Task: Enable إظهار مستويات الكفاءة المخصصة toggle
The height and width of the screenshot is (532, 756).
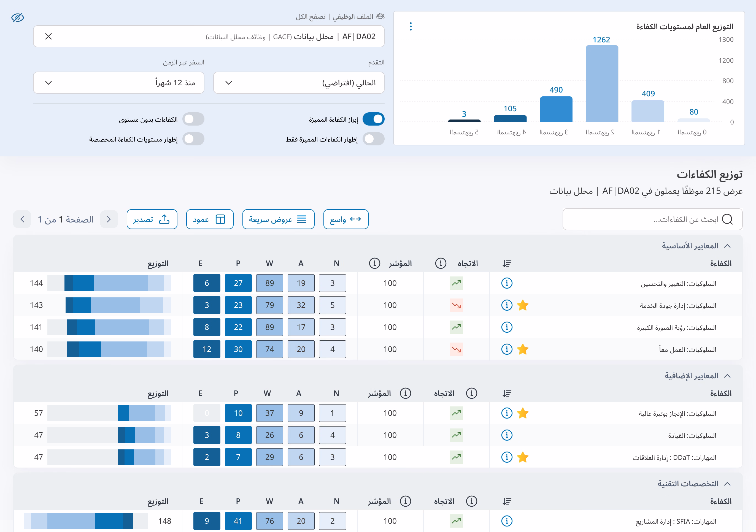Action: tap(193, 139)
